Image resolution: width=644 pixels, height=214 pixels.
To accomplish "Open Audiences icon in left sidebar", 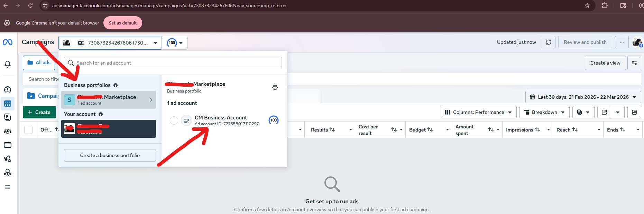I will pyautogui.click(x=8, y=131).
